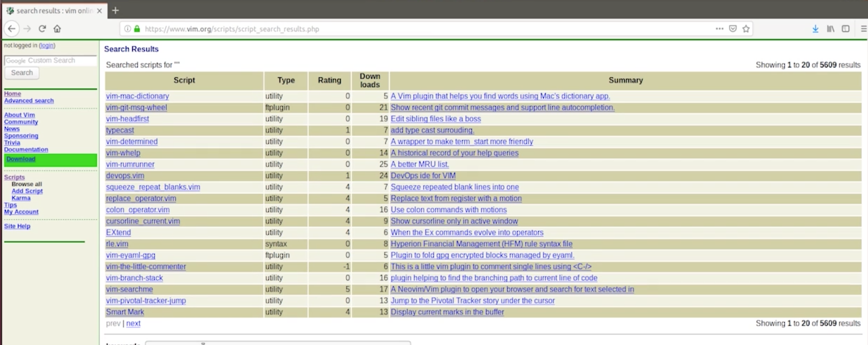Image resolution: width=868 pixels, height=345 pixels.
Task: Open summary 'Edit sibling files like a boss'
Action: coord(436,119)
